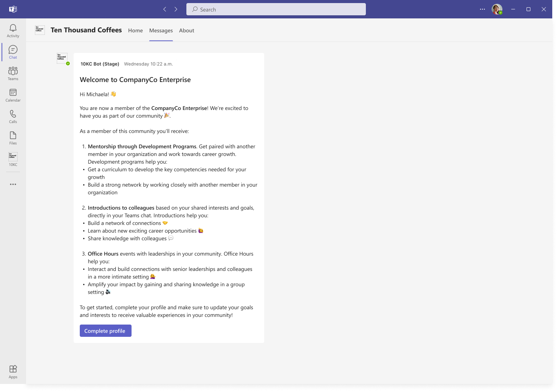Screen dimensions: 558x392
Task: Open the 10KC app in sidebar
Action: pos(13,159)
